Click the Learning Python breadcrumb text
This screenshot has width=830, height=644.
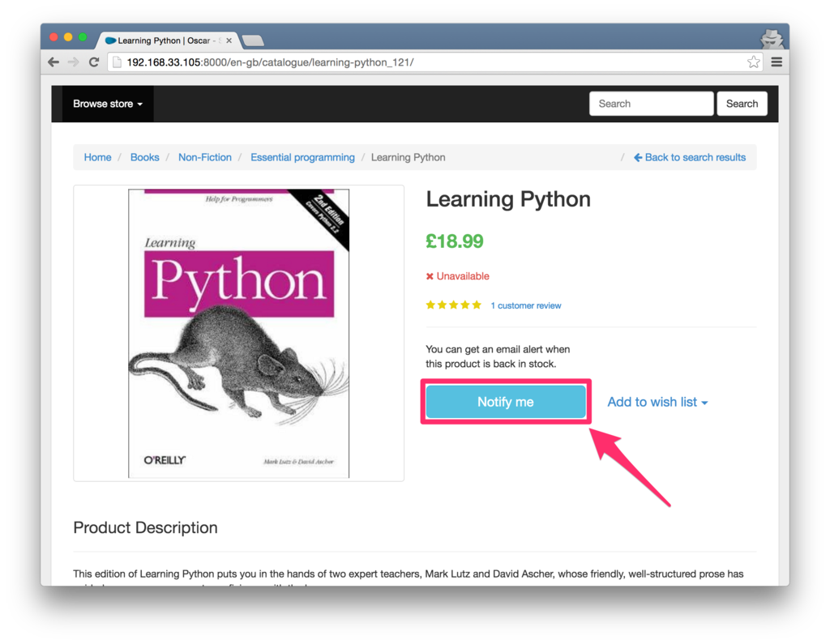click(409, 157)
